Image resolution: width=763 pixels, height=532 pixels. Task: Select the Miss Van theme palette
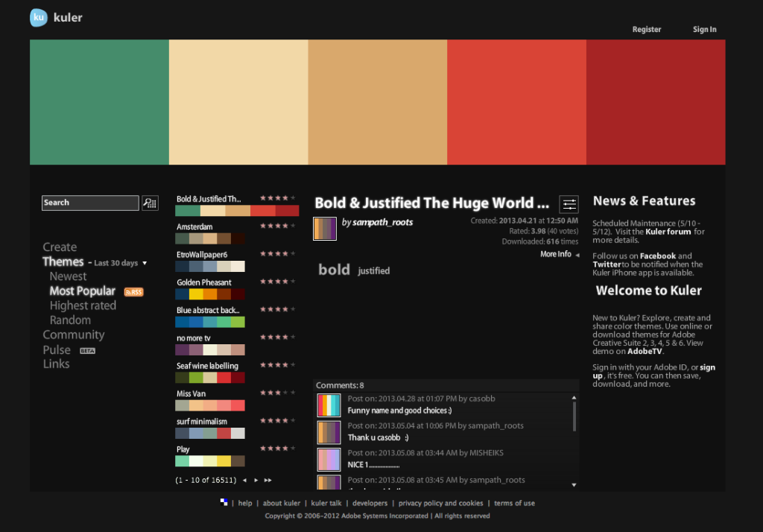click(209, 405)
